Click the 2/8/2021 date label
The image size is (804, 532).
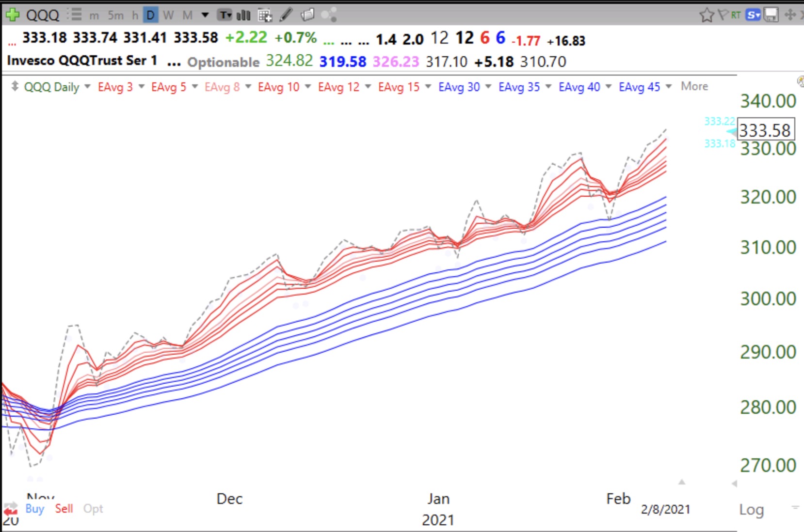pos(665,509)
